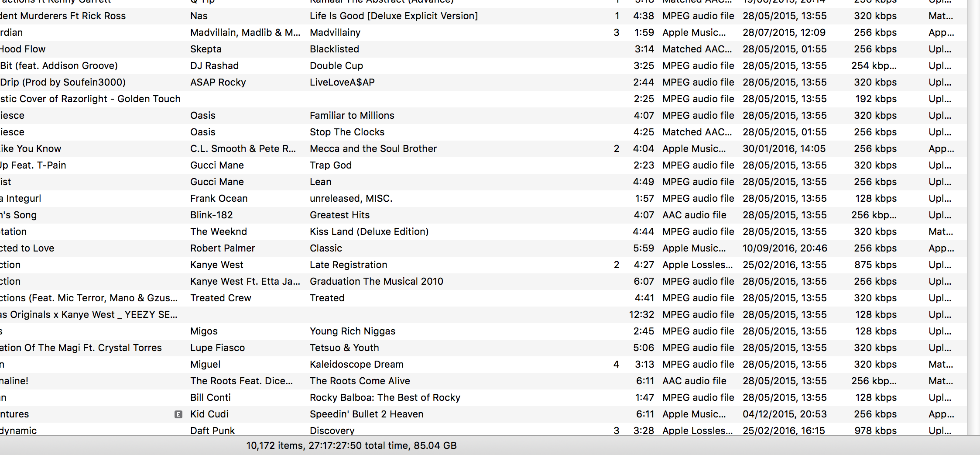Screen dimensions: 980x455
Task: Click the library summary in the status bar
Action: tap(351, 446)
